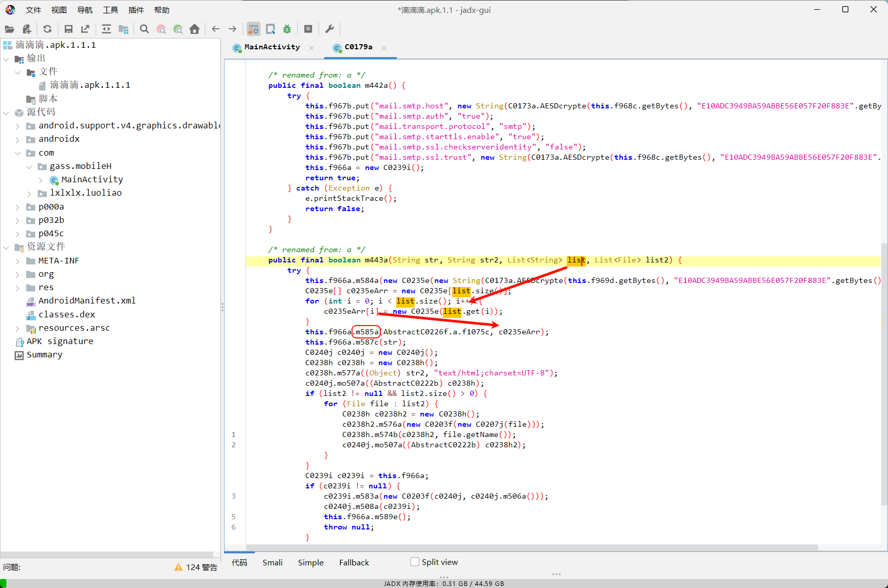Click the add files toolbar icon
888x588 pixels.
click(x=27, y=29)
